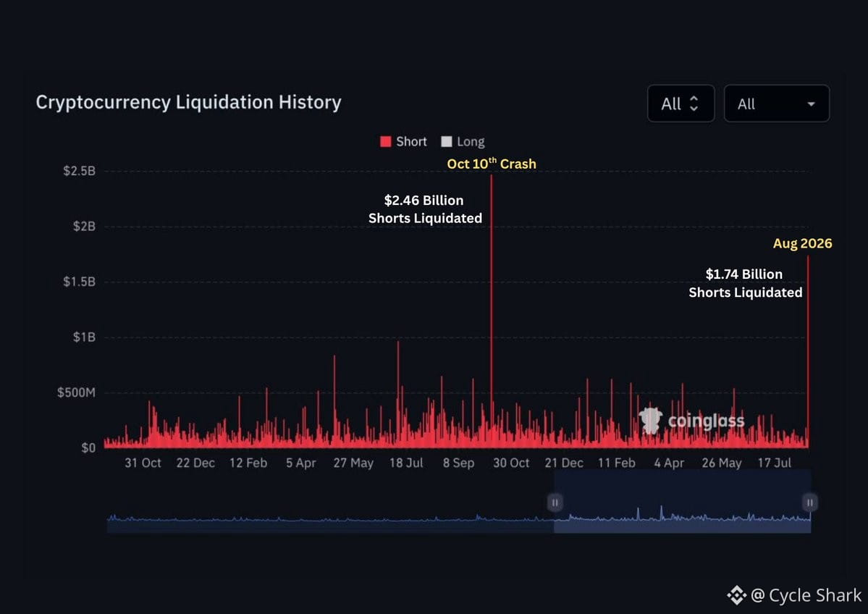868x614 pixels.
Task: Click the 30 Oct x-axis date
Action: coord(511,463)
